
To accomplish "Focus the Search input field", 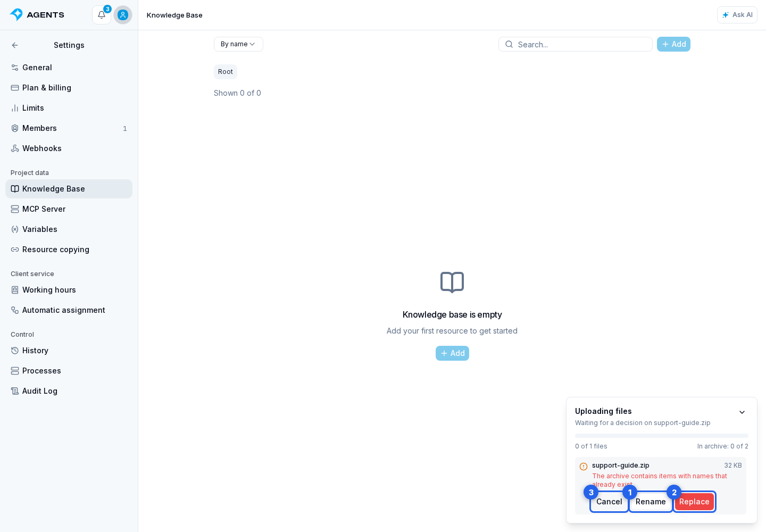I will click(576, 44).
